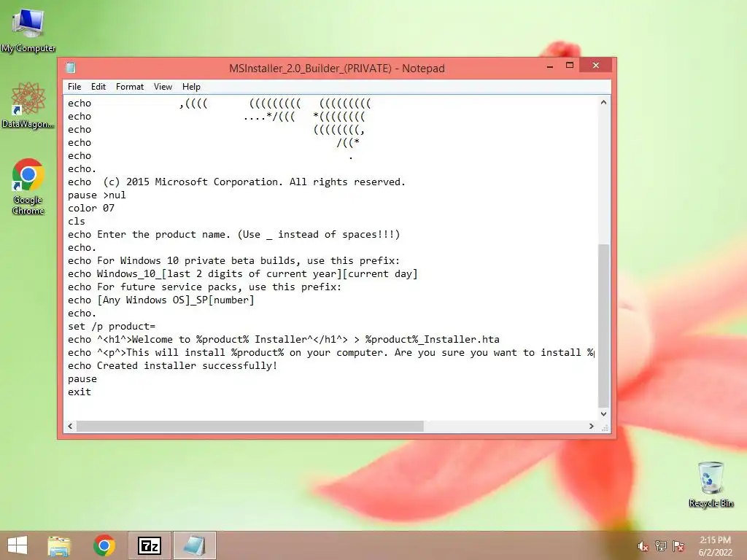This screenshot has height=560, width=747.
Task: Click the 'color 07' line
Action: tap(91, 208)
